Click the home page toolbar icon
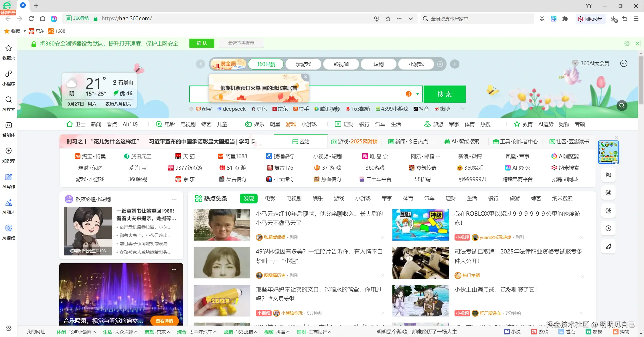The width and height of the screenshot is (644, 337). [x=43, y=19]
